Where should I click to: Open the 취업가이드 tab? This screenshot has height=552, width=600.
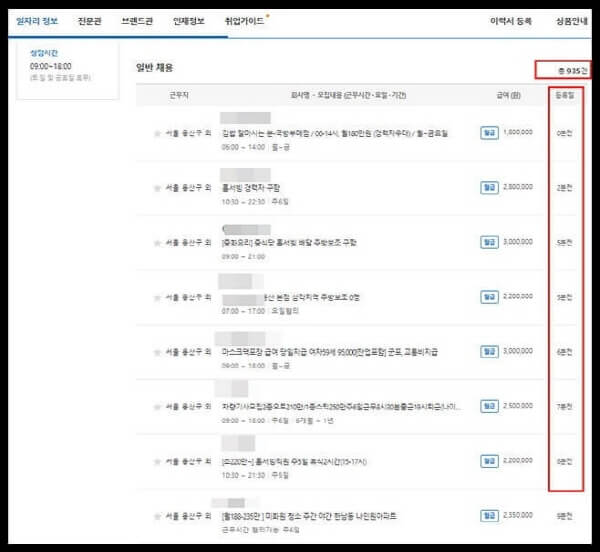[x=245, y=21]
